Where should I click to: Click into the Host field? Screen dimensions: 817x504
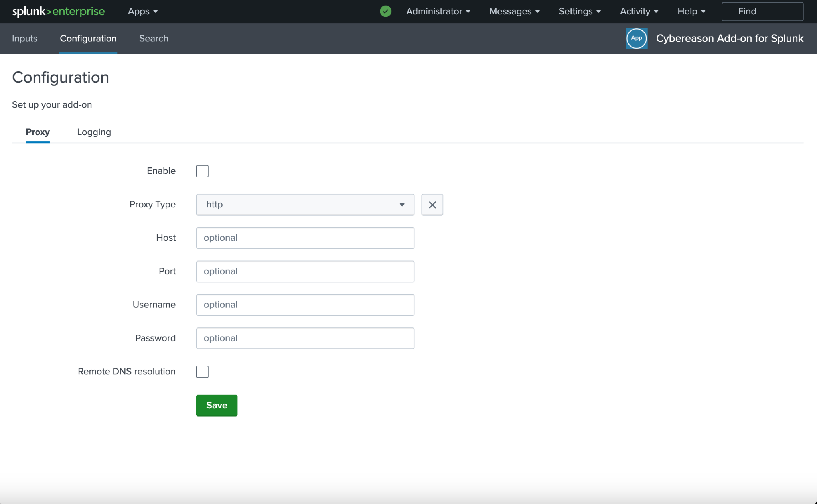305,238
